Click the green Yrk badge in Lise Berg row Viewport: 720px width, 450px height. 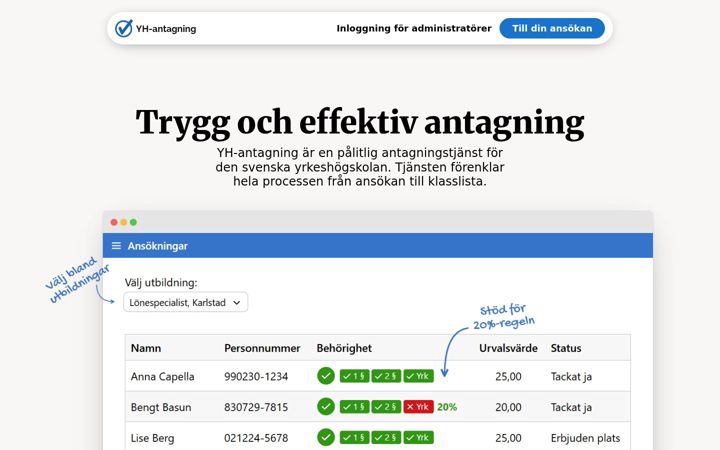tap(418, 438)
